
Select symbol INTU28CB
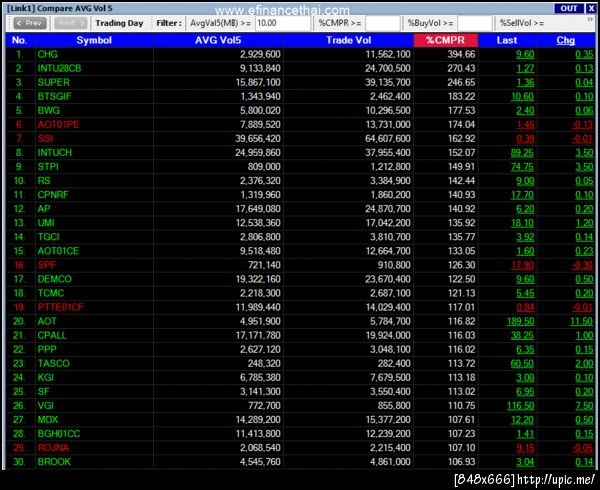(59, 68)
